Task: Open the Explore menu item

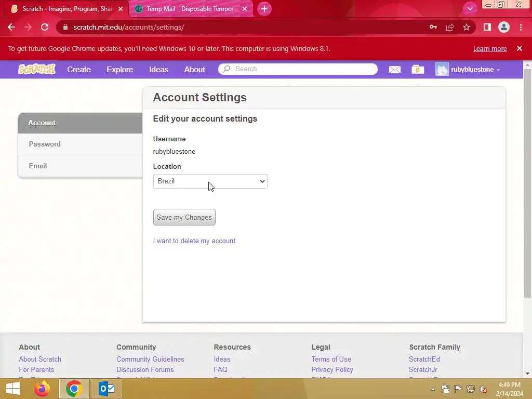Action: click(x=120, y=70)
